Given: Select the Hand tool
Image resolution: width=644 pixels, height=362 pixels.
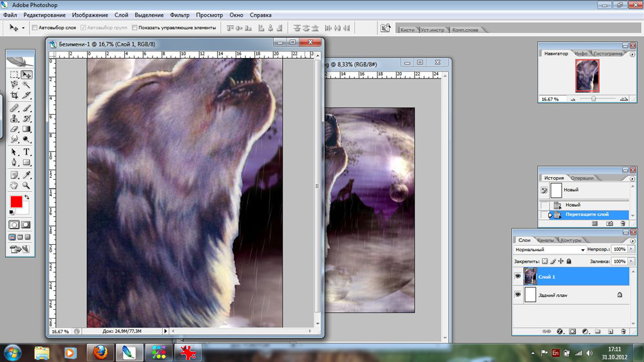Looking at the screenshot, I should (x=14, y=186).
